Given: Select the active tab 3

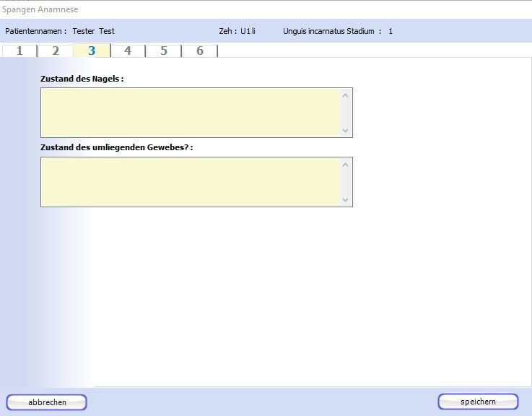Looking at the screenshot, I should coord(92,51).
